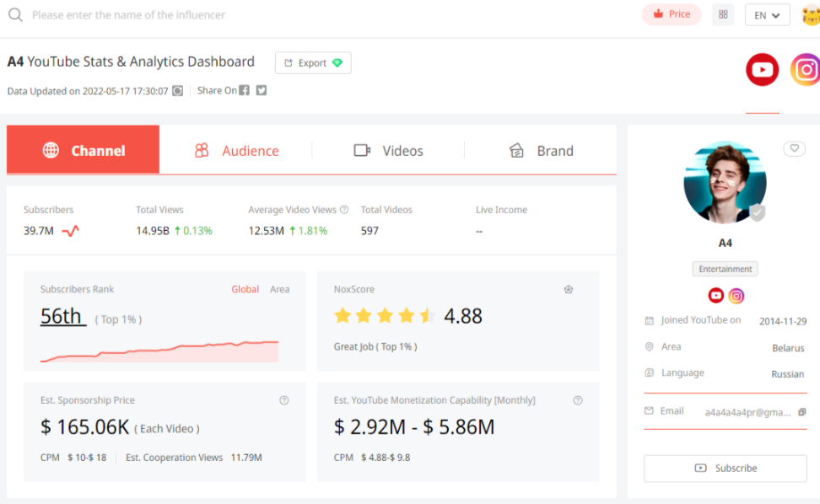
Task: Show the Monetization Capability help icon
Action: pos(578,400)
